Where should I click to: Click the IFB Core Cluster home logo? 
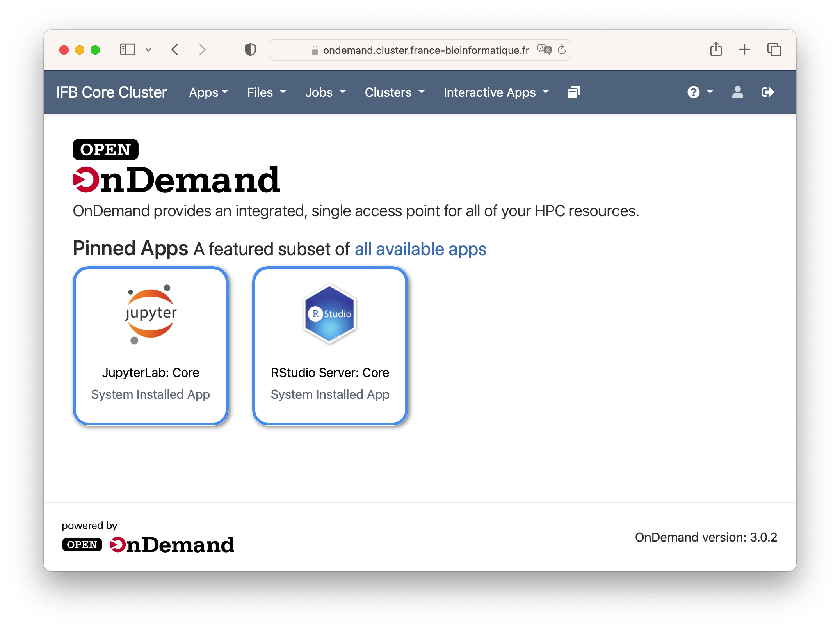[x=111, y=92]
